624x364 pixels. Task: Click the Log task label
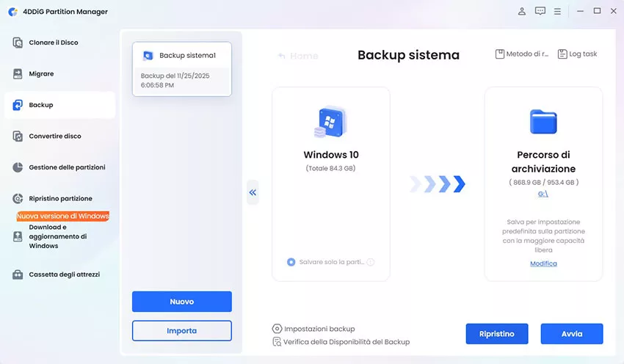click(583, 54)
